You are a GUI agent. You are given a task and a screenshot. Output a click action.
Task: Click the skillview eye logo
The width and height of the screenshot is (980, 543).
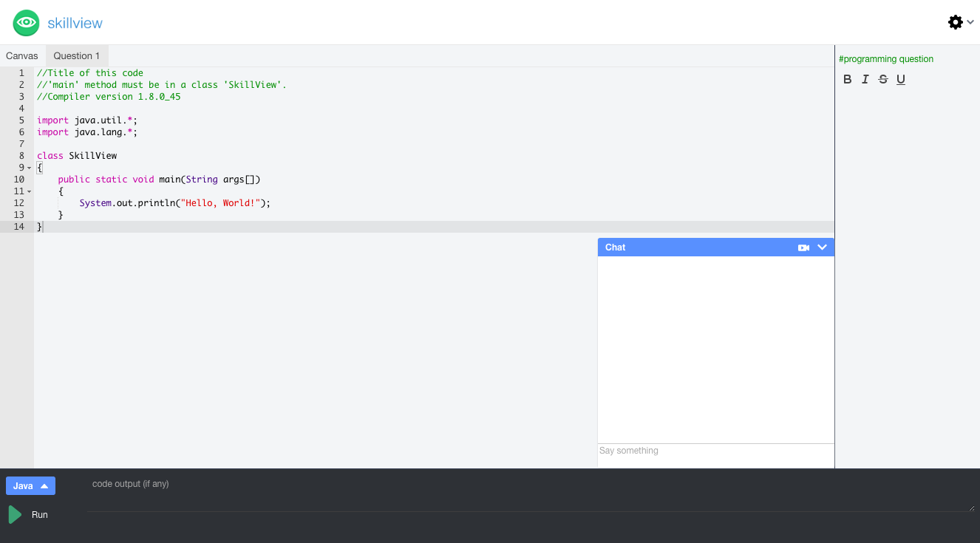click(26, 22)
